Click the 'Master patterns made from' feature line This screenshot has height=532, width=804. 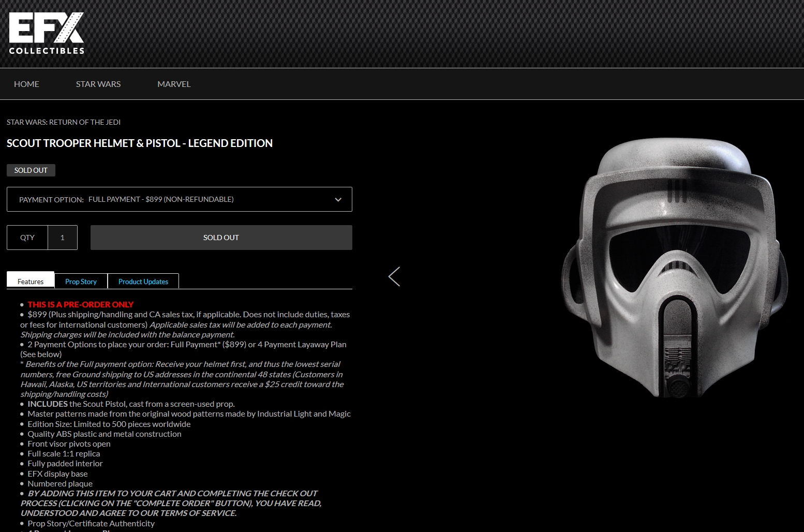189,413
